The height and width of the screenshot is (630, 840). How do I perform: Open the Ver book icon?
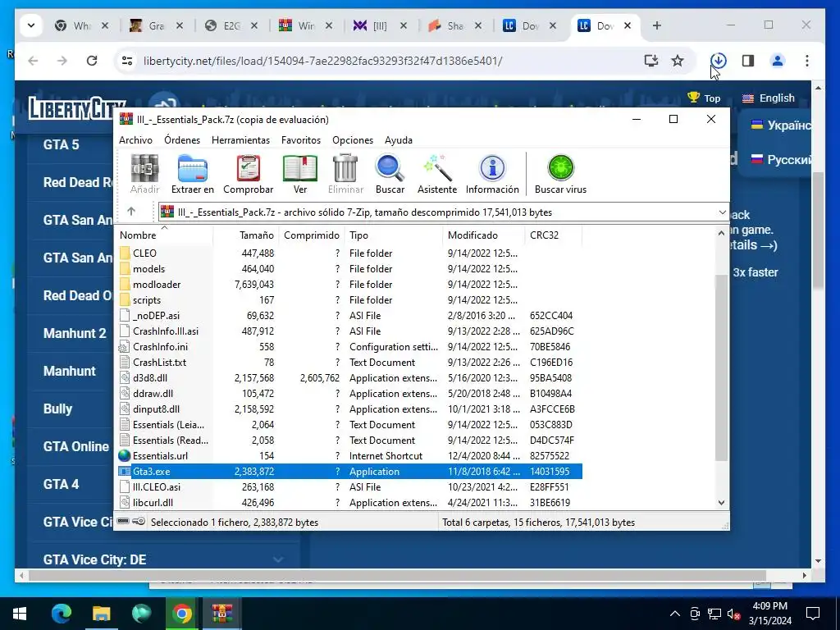(300, 174)
